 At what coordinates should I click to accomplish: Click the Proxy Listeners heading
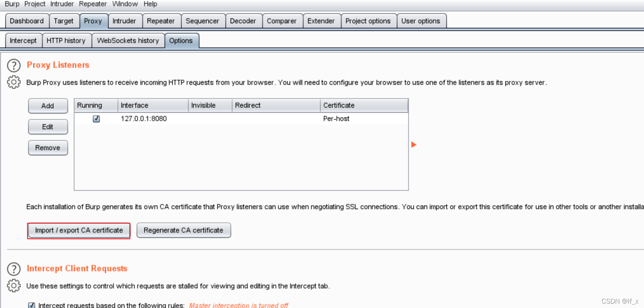pyautogui.click(x=58, y=65)
